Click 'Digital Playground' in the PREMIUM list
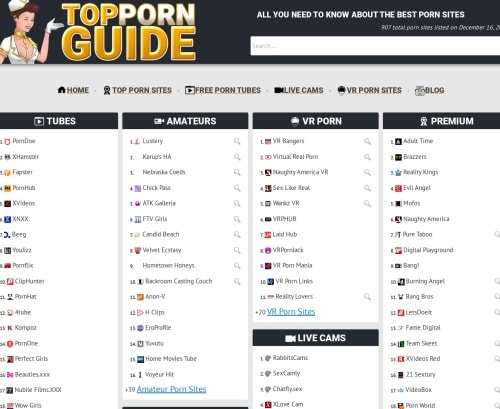Viewport: 500px width, 409px height. [428, 250]
